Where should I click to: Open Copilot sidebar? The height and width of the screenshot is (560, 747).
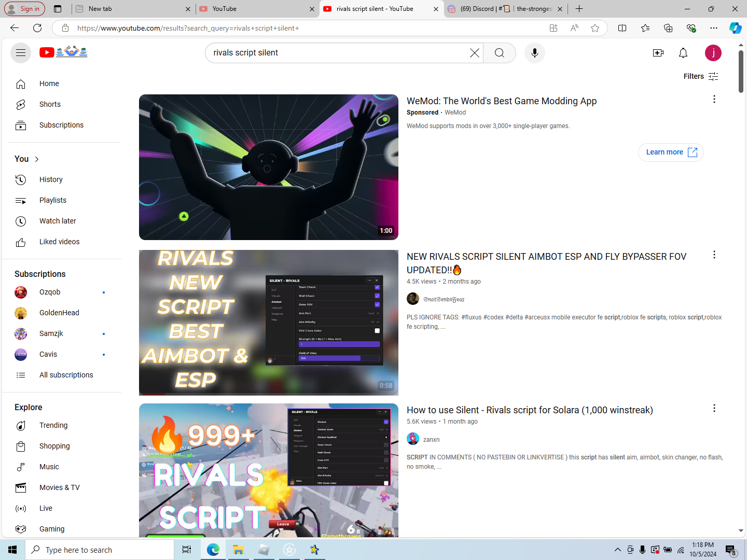[736, 28]
